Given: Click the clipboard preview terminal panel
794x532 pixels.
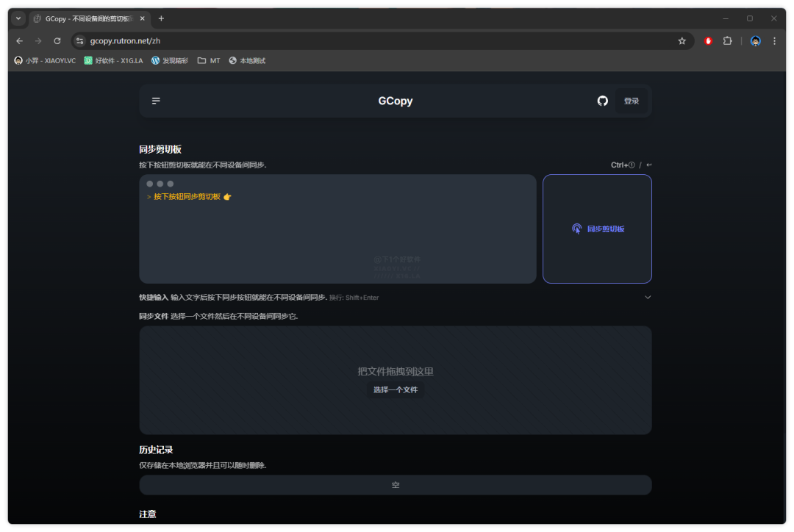Looking at the screenshot, I should 337,229.
